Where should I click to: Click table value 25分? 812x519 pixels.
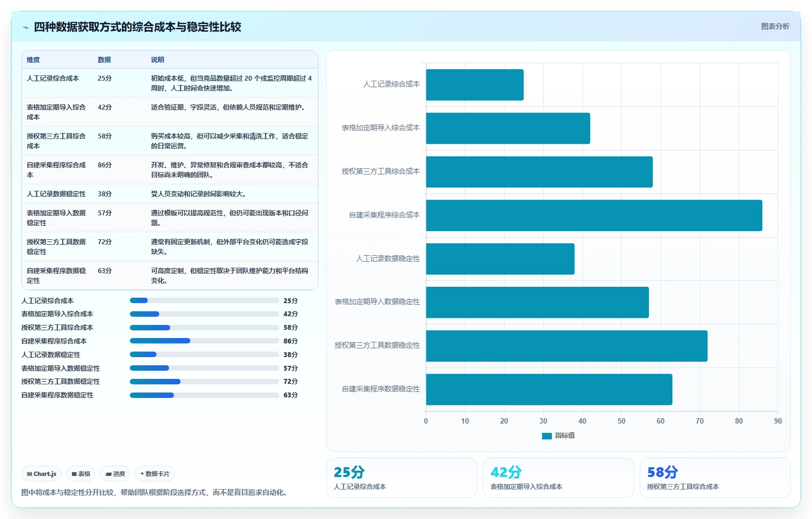pyautogui.click(x=105, y=79)
